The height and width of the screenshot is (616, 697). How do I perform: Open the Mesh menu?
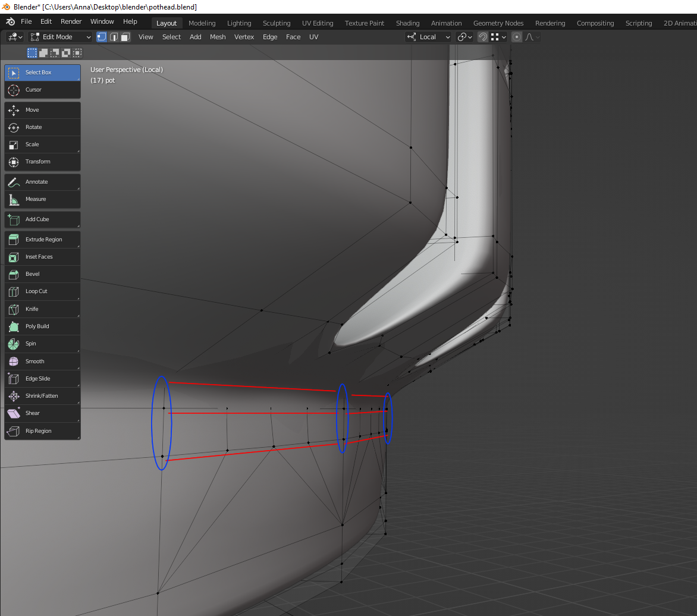218,37
